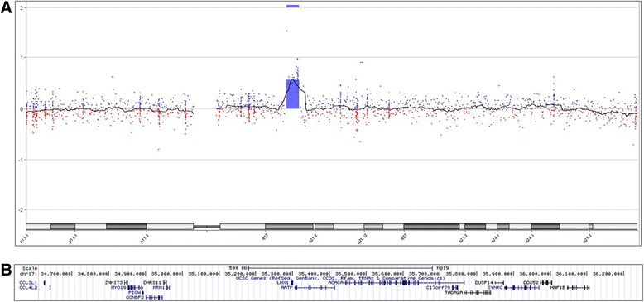Open the SYNRG gene entry
The height and width of the screenshot is (302, 644).
(x=494, y=288)
